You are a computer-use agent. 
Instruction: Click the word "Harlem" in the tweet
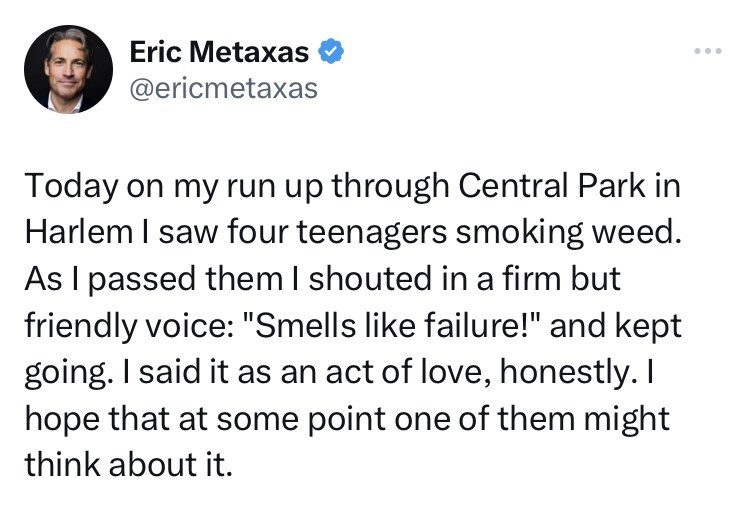(x=68, y=231)
